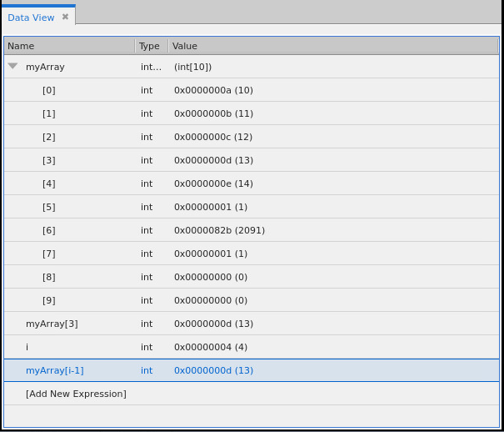
Task: Switch to the Data View tab
Action: click(x=32, y=18)
